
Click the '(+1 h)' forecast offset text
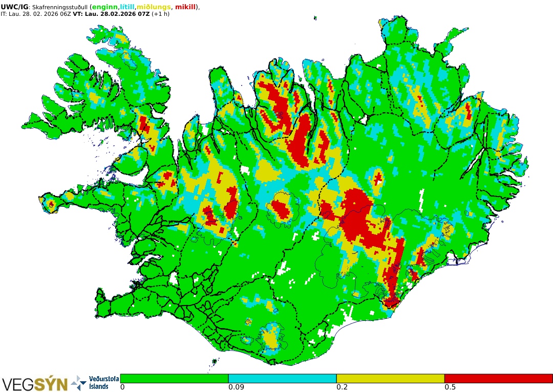pos(160,14)
